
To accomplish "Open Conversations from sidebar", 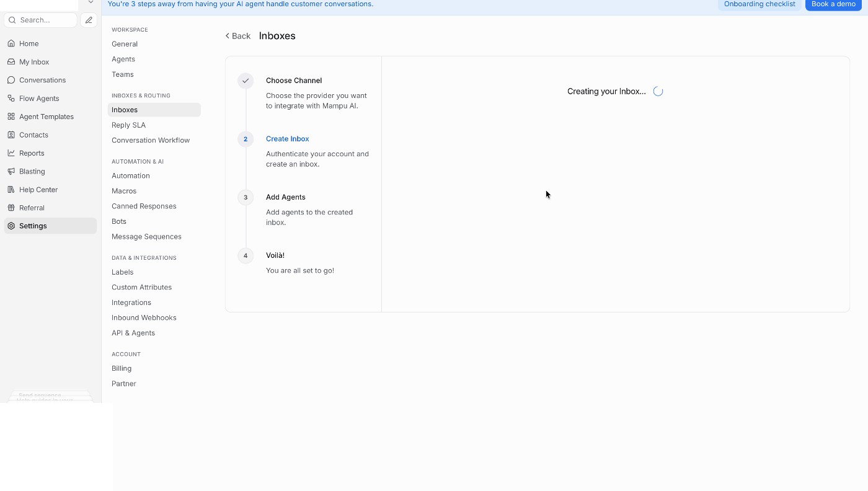I will [x=42, y=80].
